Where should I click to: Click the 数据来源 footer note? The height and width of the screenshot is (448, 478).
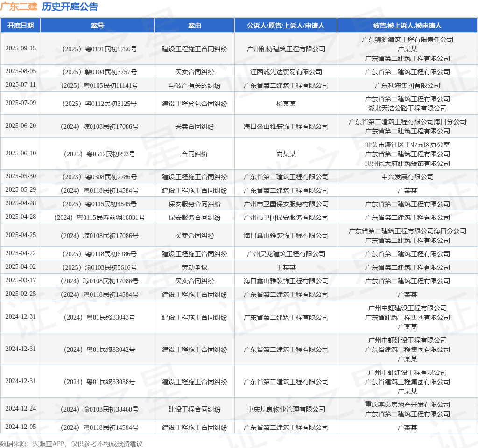[x=71, y=443]
